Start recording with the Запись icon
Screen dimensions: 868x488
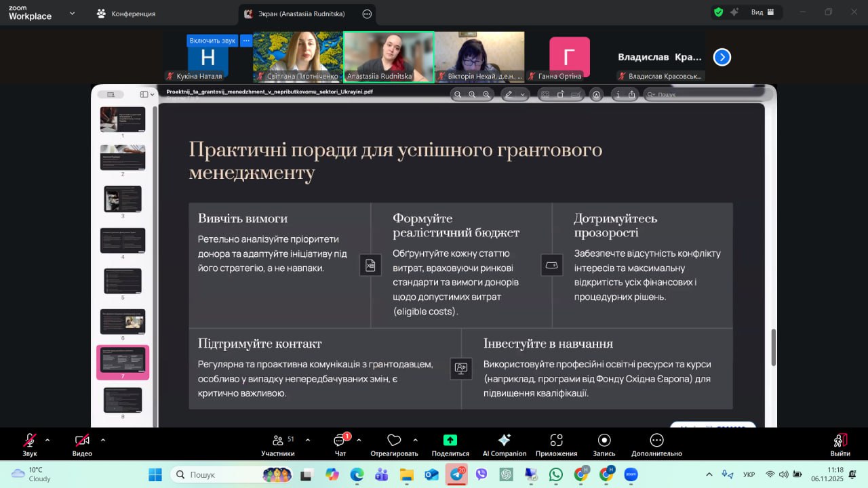(604, 441)
